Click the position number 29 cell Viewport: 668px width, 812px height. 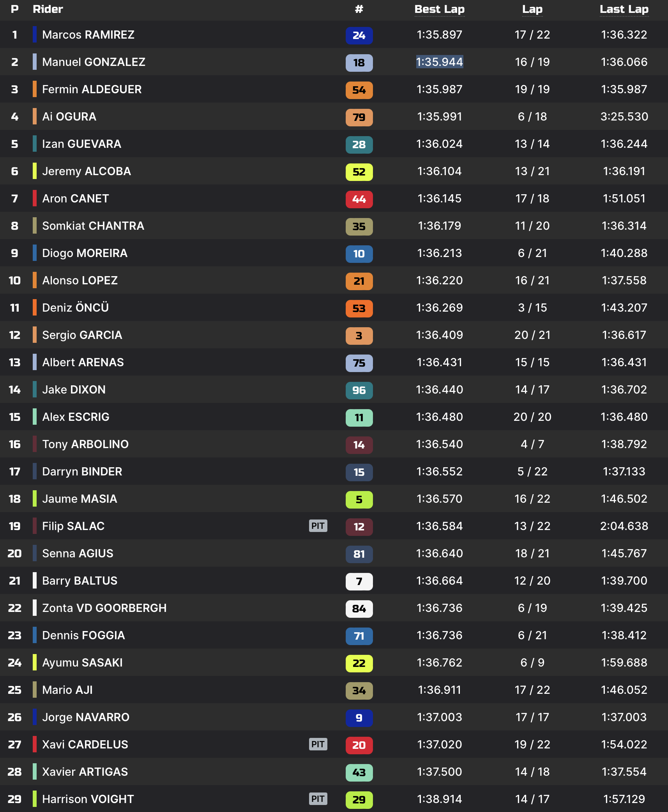[x=14, y=799]
